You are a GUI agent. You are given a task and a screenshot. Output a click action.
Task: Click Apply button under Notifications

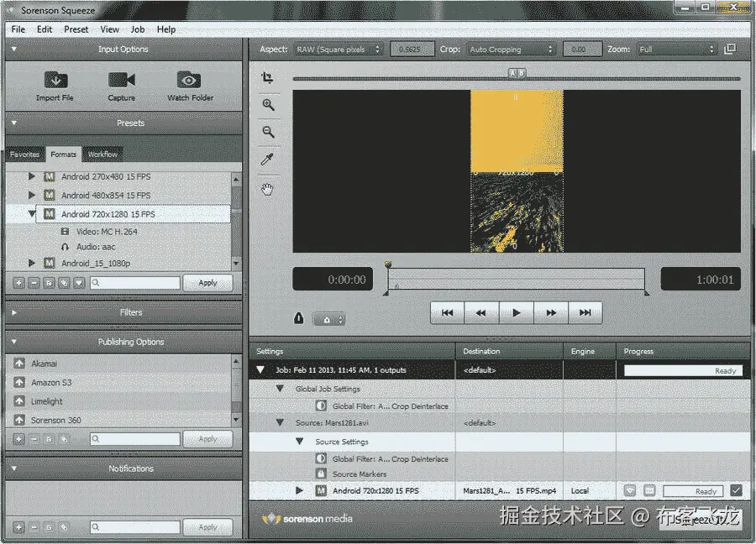[x=207, y=527]
